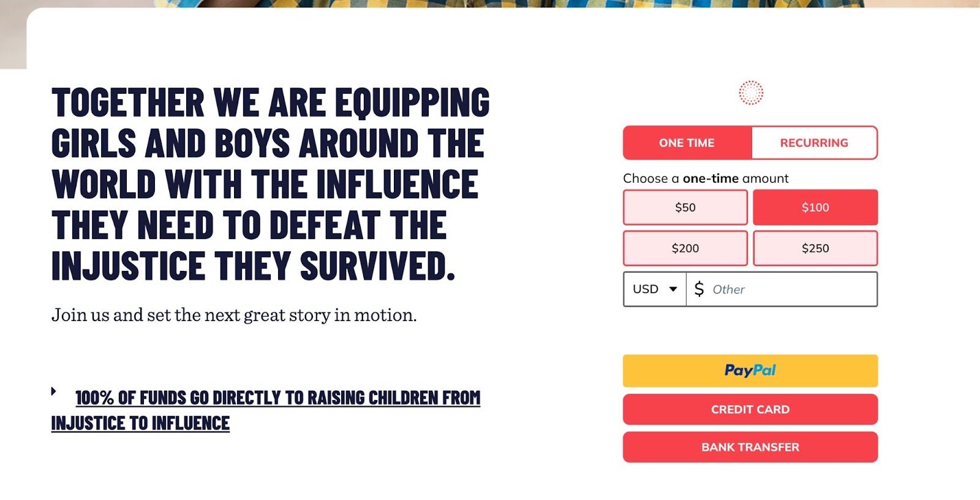Image resolution: width=980 pixels, height=500 pixels.
Task: Click the Injustice to Influence link text
Action: click(140, 423)
